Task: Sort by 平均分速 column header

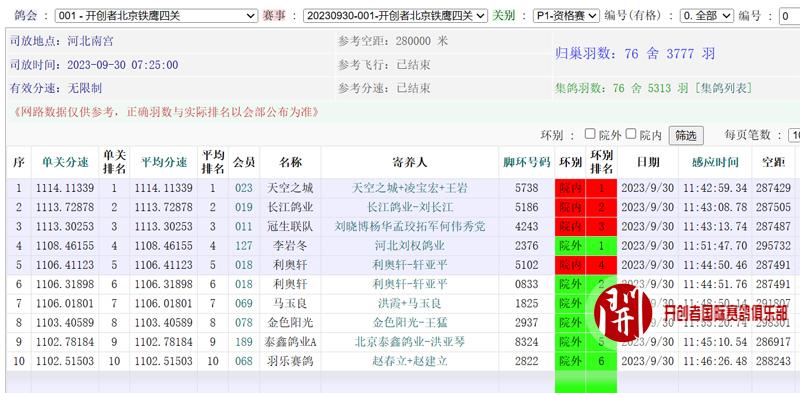Action: point(163,162)
